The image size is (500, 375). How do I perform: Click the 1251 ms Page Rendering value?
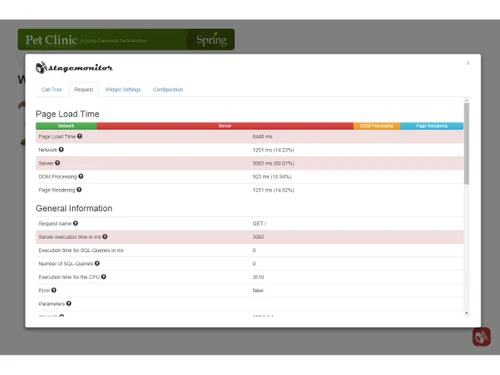pyautogui.click(x=273, y=190)
